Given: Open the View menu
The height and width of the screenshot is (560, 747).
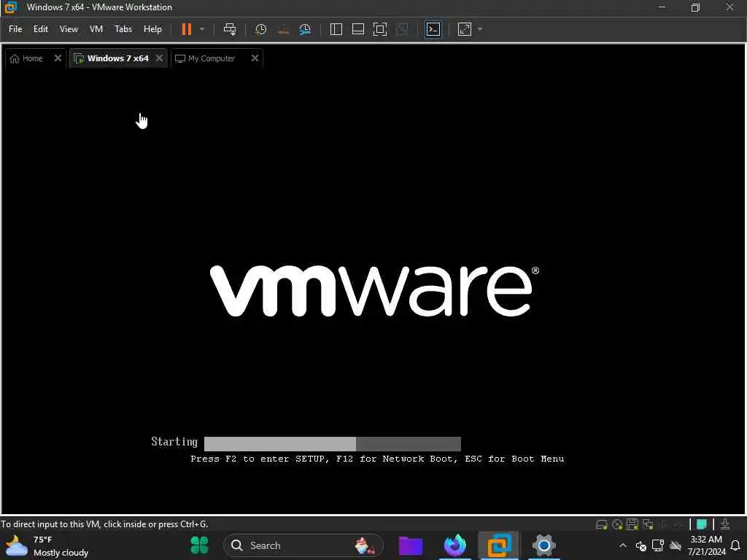Looking at the screenshot, I should [69, 29].
